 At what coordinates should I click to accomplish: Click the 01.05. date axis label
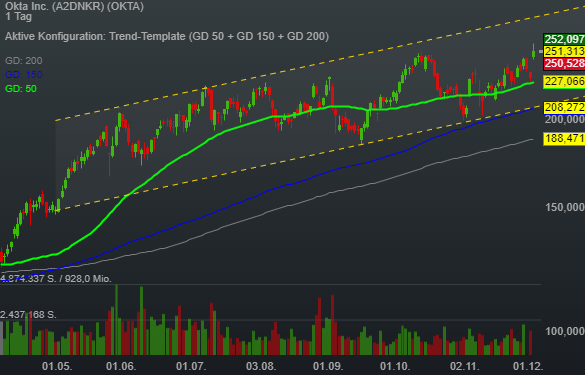(x=57, y=366)
